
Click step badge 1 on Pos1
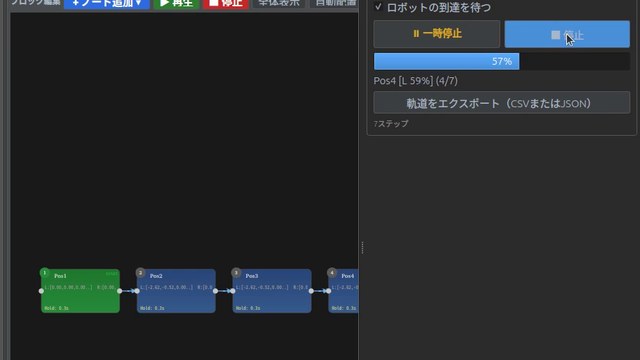(44, 273)
